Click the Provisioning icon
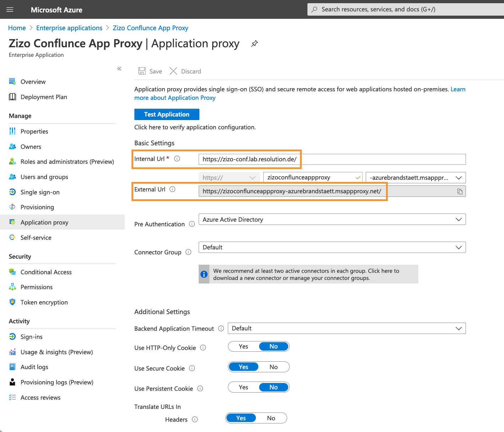 (x=12, y=207)
